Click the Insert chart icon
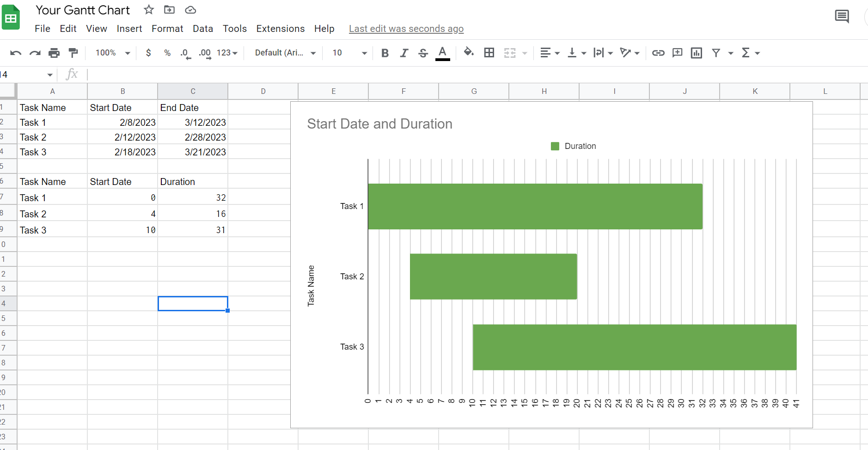 697,53
